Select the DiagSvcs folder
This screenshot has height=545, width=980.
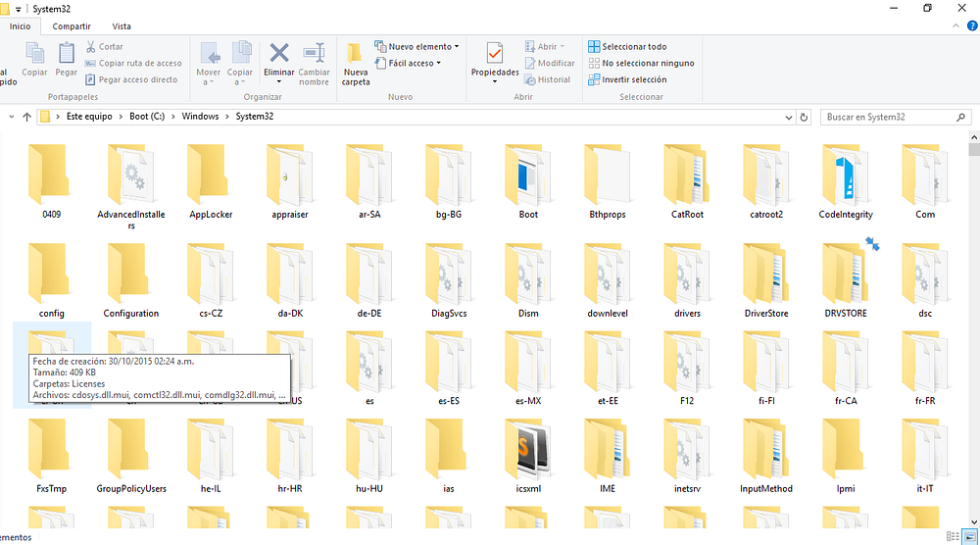[449, 280]
